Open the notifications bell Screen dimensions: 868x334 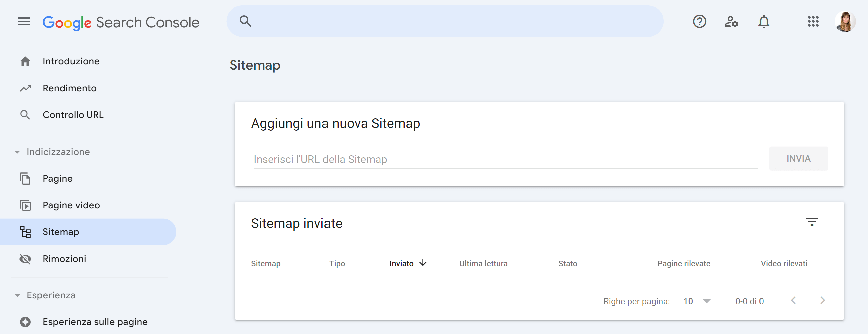pyautogui.click(x=764, y=22)
